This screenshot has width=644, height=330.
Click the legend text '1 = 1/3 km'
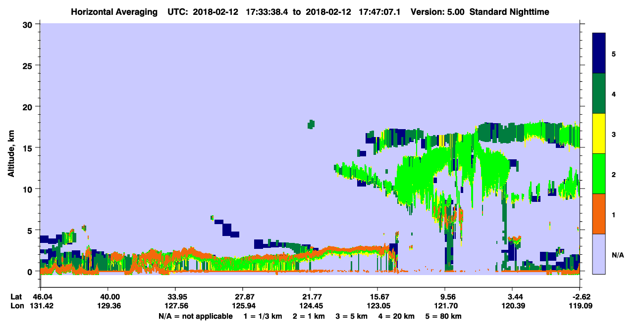coord(262,316)
